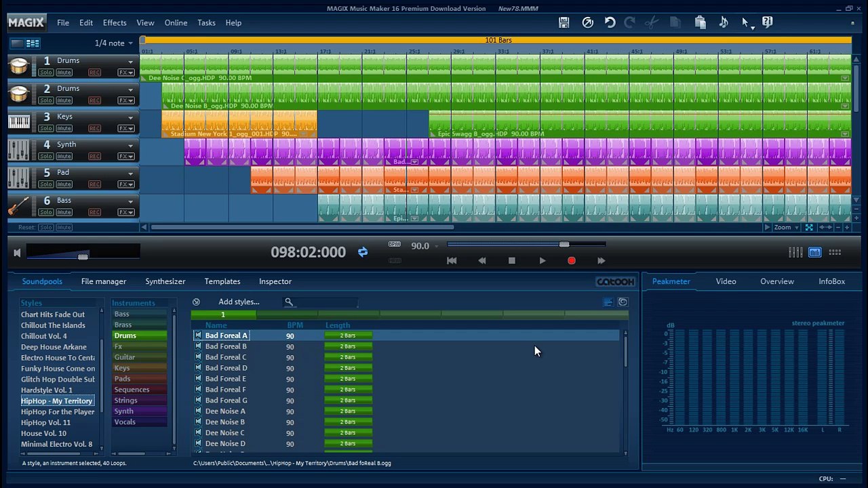The image size is (868, 488).
Task: Click the zoom-to-fit icon next to Zoom
Action: coord(809,227)
